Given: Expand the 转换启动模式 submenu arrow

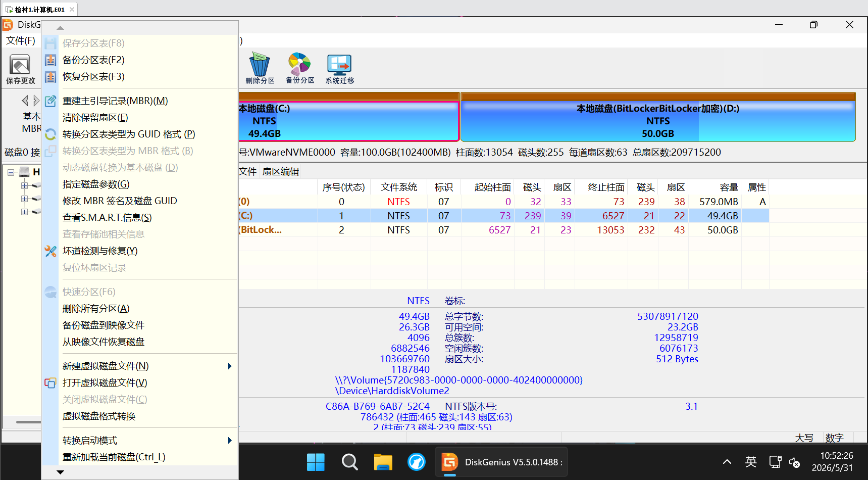Looking at the screenshot, I should point(230,441).
